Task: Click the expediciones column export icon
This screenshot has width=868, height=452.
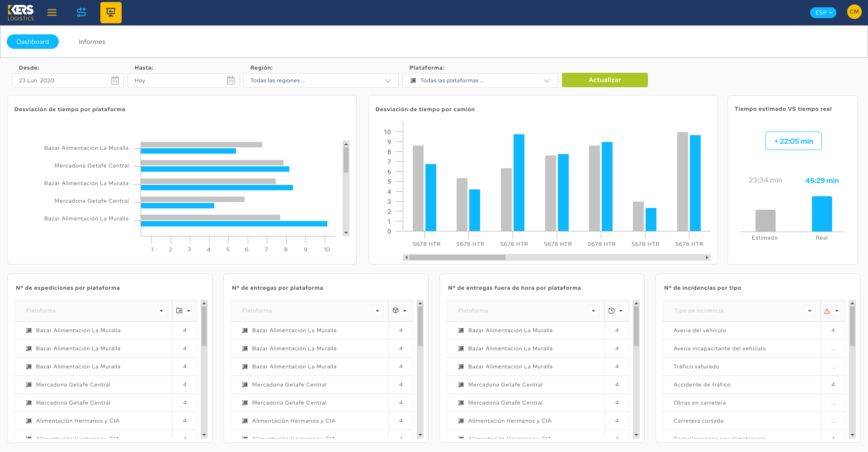Action: click(x=179, y=311)
